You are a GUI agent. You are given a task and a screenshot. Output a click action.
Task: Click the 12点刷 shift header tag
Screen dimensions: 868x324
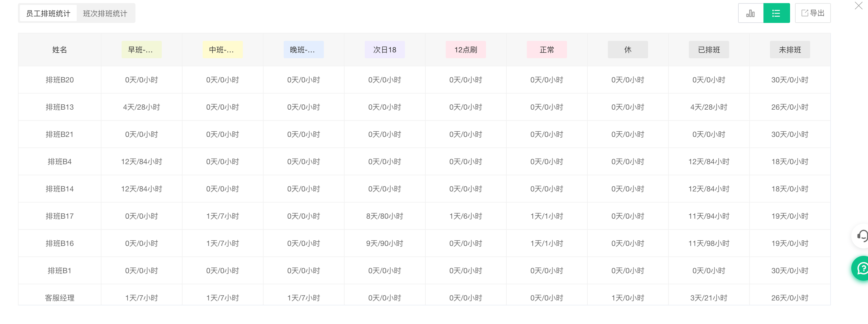point(466,50)
